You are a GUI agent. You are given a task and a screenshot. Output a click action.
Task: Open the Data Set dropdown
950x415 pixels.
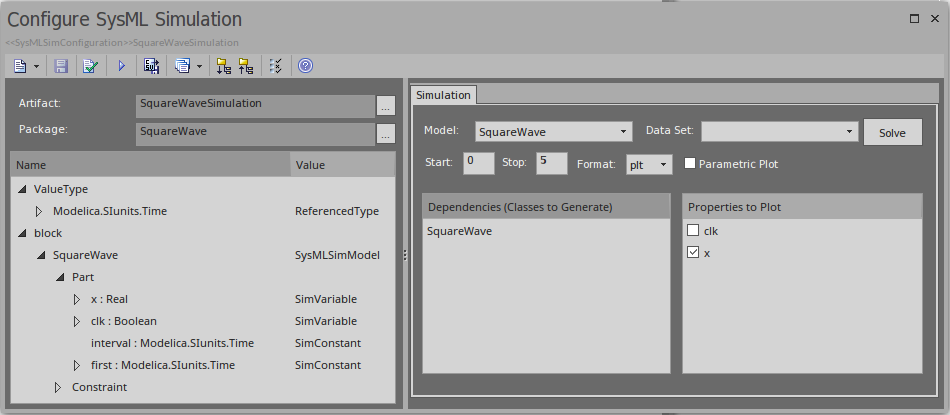pyautogui.click(x=779, y=131)
